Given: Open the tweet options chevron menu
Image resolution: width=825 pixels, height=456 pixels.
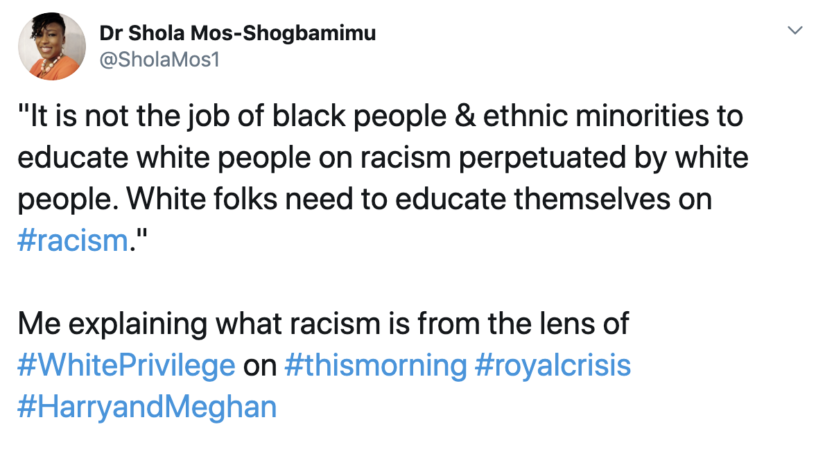Looking at the screenshot, I should 795,30.
